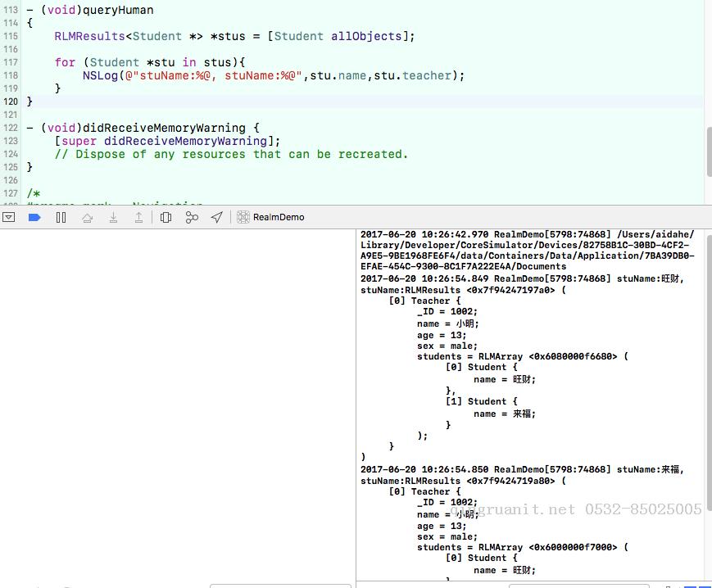Open the Debug Memory Graph
Screen dimensions: 712x588
click(192, 217)
